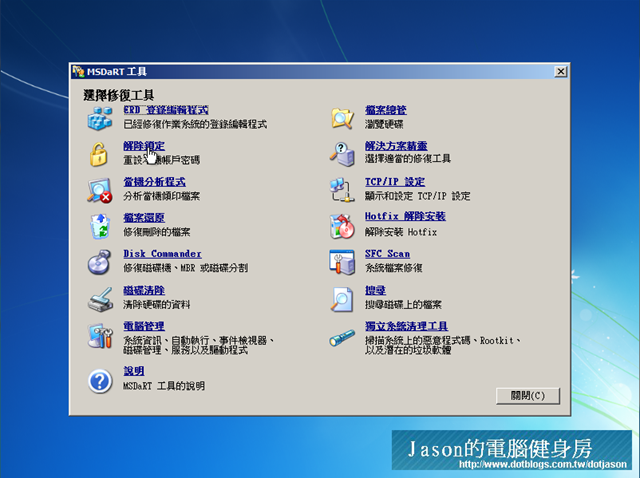This screenshot has height=478, width=640.
Task: Close the MSDaRT 工具 window
Action: [561, 72]
